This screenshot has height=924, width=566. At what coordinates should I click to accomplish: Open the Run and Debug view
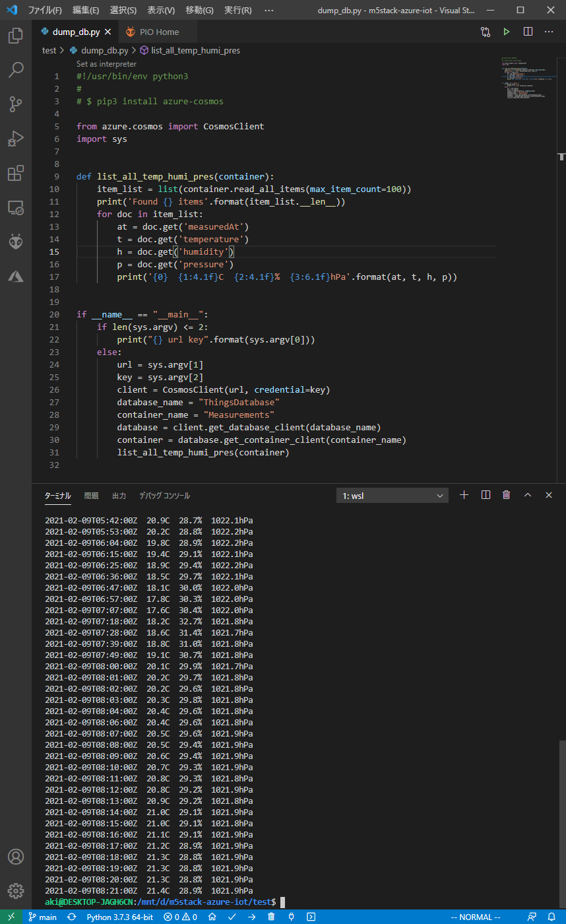[x=16, y=139]
